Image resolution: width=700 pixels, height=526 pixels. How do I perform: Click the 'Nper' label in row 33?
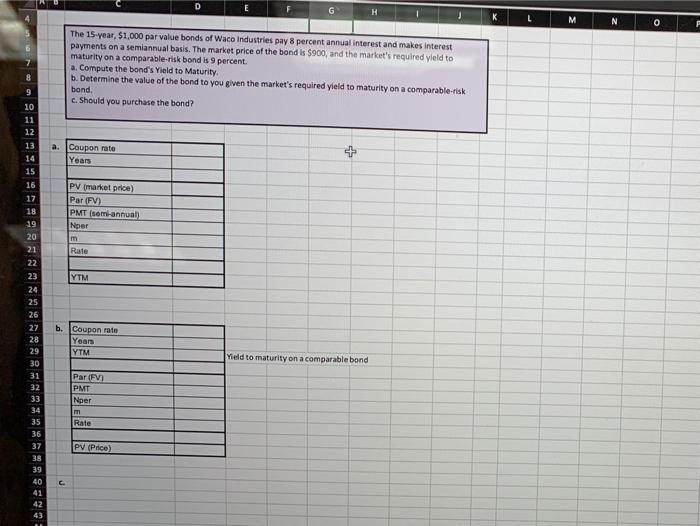click(x=82, y=401)
